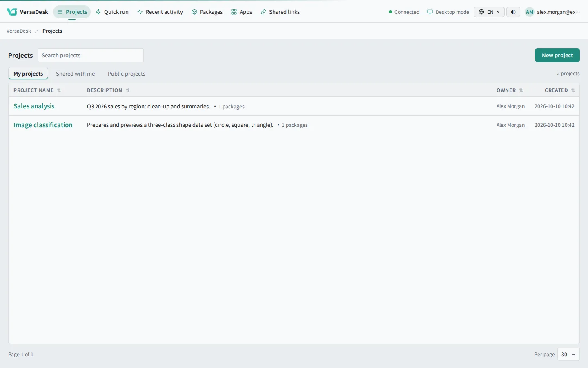Viewport: 588px width, 368px height.
Task: Click the New project button
Action: 557,55
